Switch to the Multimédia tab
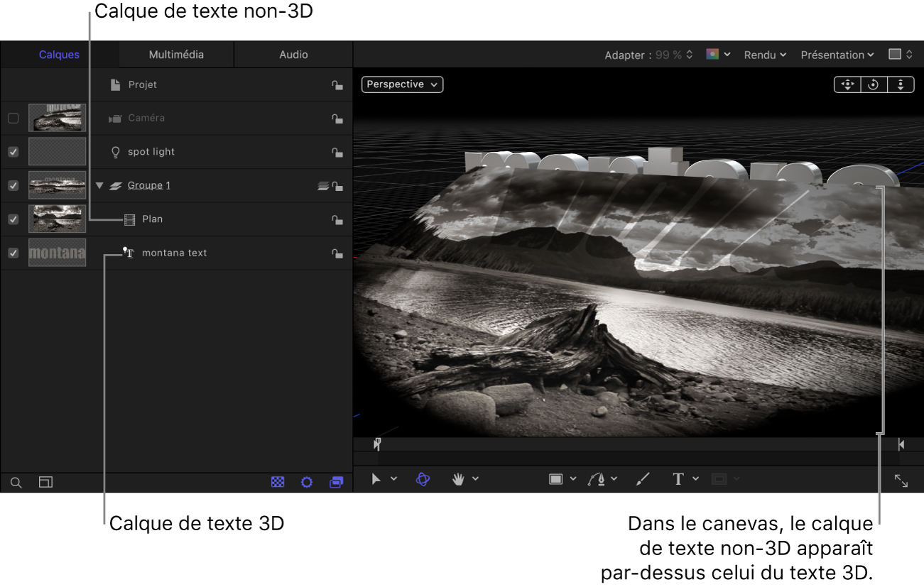This screenshot has height=587, width=924. (x=175, y=54)
